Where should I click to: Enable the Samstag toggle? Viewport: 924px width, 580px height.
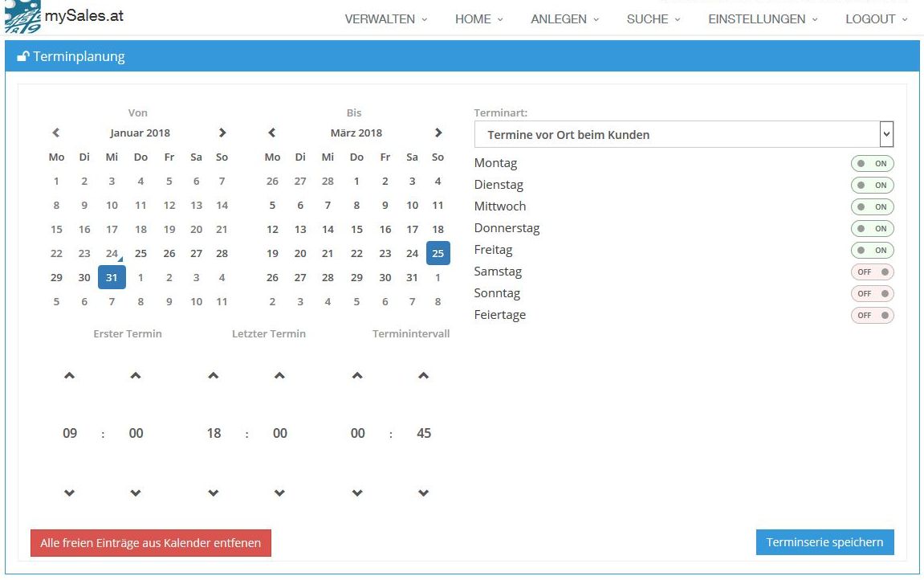(x=873, y=272)
